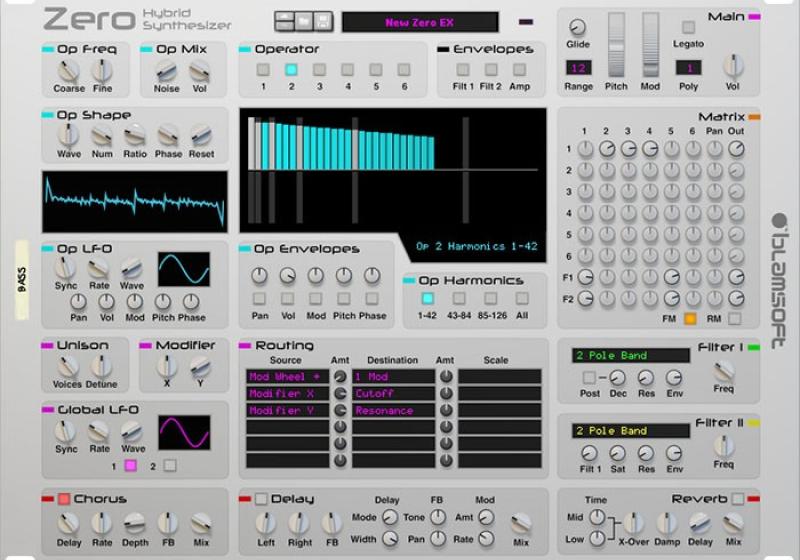Click the preset up/down arrows icon

tap(284, 21)
